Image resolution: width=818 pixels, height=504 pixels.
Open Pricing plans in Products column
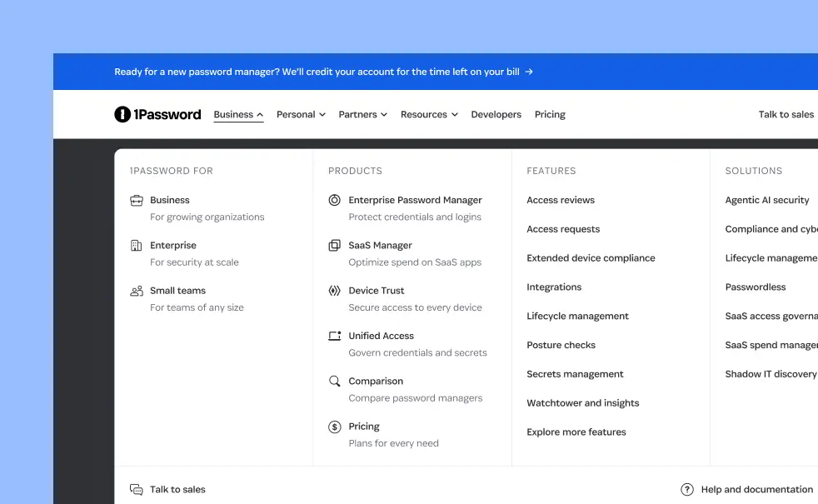[x=364, y=427]
